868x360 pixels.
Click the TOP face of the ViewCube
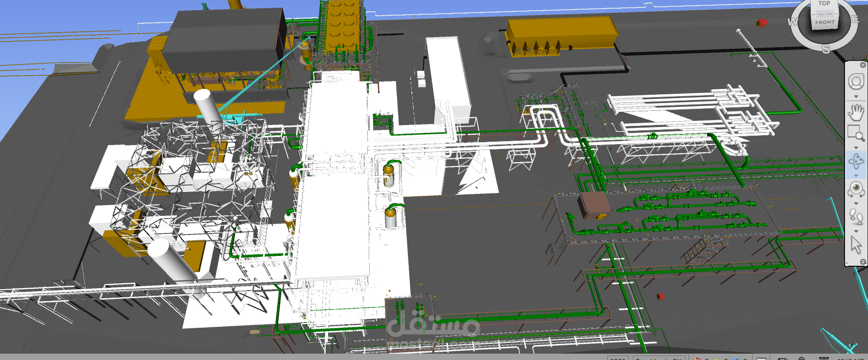(x=824, y=6)
